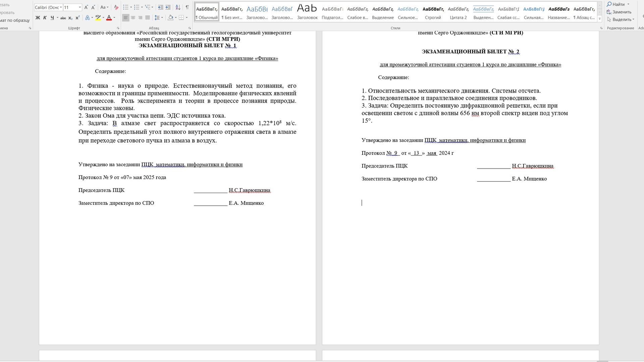This screenshot has height=362, width=644.
Task: Toggle bold formatting
Action: (x=38, y=18)
